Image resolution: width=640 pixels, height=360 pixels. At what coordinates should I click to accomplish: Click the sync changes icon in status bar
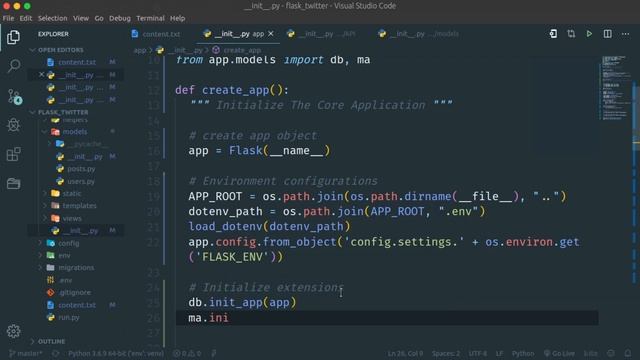56,353
